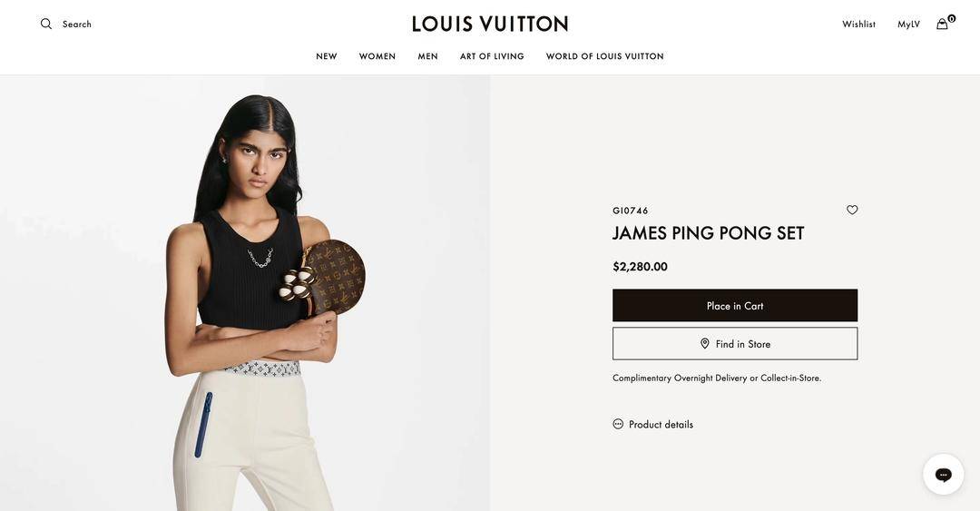This screenshot has height=511, width=980.
Task: Expand World of Louis Vuitton menu
Action: [x=605, y=56]
